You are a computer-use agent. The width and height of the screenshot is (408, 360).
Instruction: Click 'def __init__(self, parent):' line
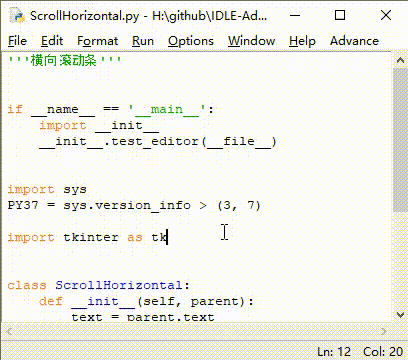coord(146,301)
